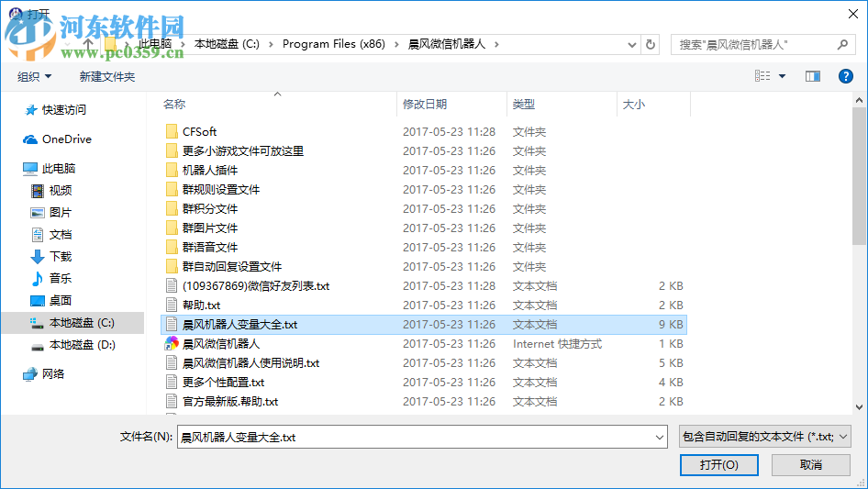This screenshot has height=489, width=868.
Task: Select 本地磁盘 (C:) in navigation pane
Action: [x=72, y=323]
